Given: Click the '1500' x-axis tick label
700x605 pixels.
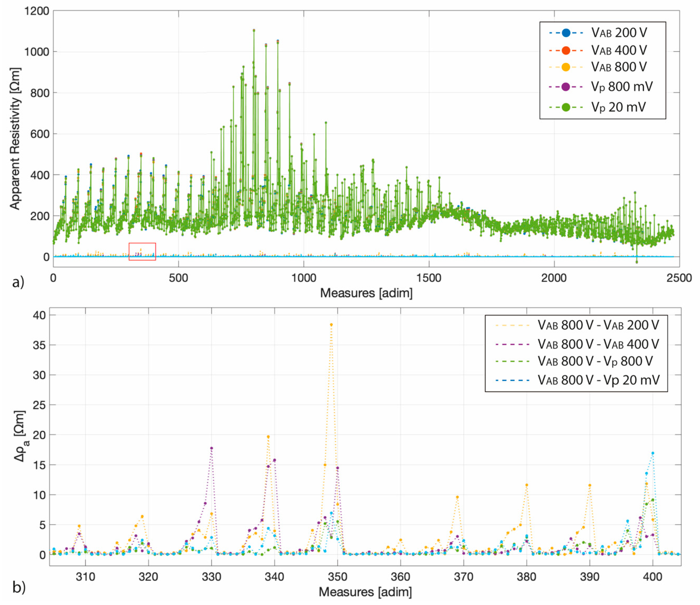Looking at the screenshot, I should pos(429,278).
